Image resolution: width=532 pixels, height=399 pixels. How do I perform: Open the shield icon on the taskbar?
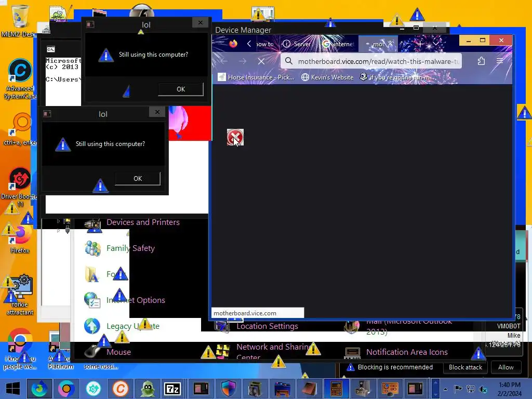pyautogui.click(x=229, y=389)
